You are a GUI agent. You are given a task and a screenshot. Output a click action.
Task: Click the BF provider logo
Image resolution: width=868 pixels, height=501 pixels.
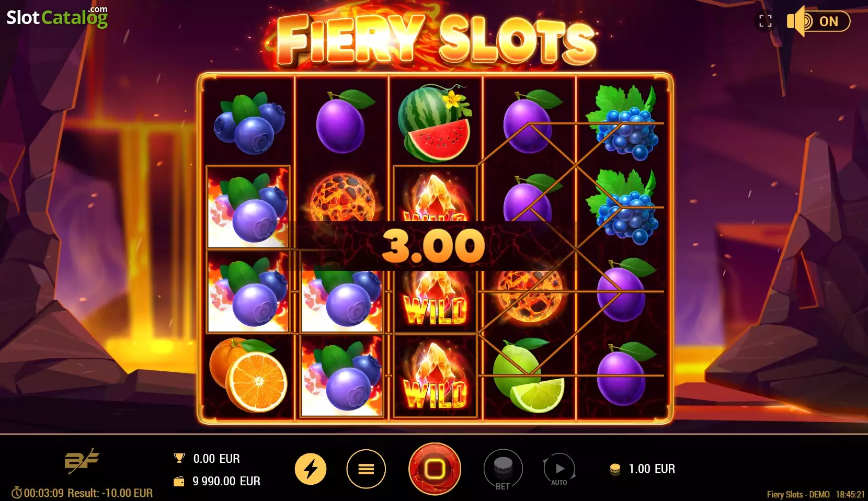tap(82, 461)
